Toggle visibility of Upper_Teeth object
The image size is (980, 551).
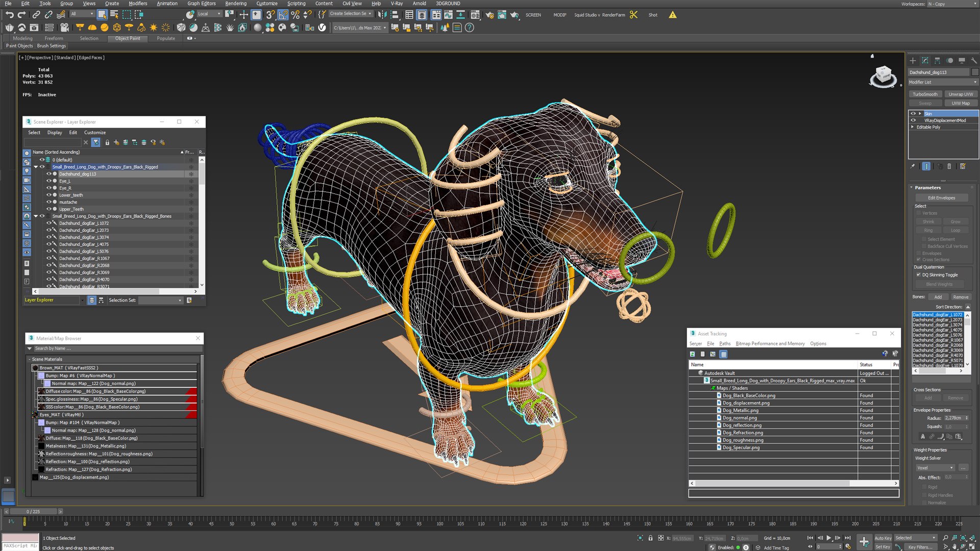coord(49,209)
